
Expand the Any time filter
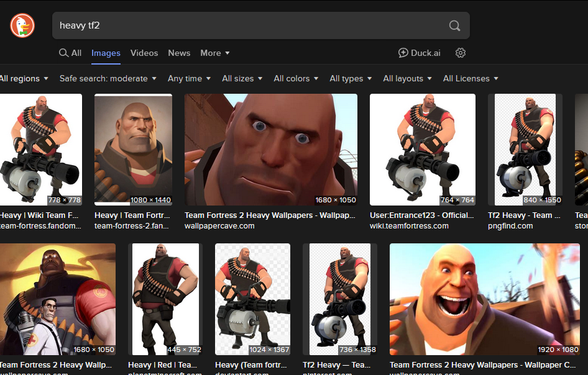coord(189,78)
